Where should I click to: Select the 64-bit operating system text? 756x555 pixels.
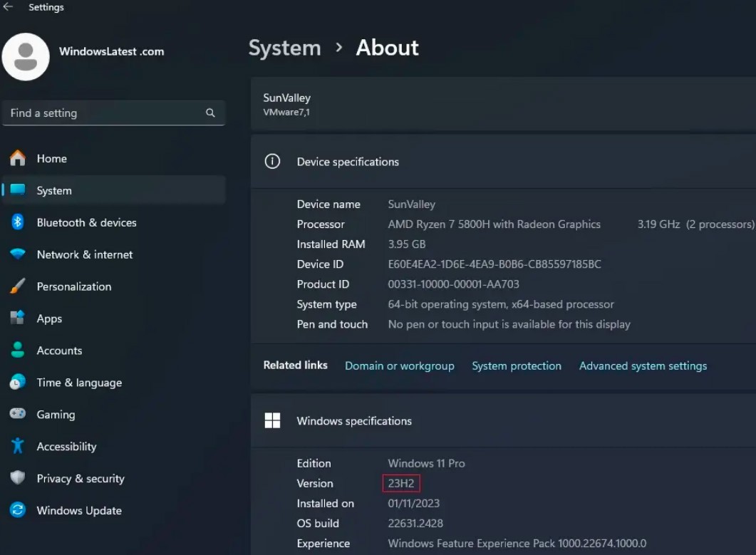[501, 304]
